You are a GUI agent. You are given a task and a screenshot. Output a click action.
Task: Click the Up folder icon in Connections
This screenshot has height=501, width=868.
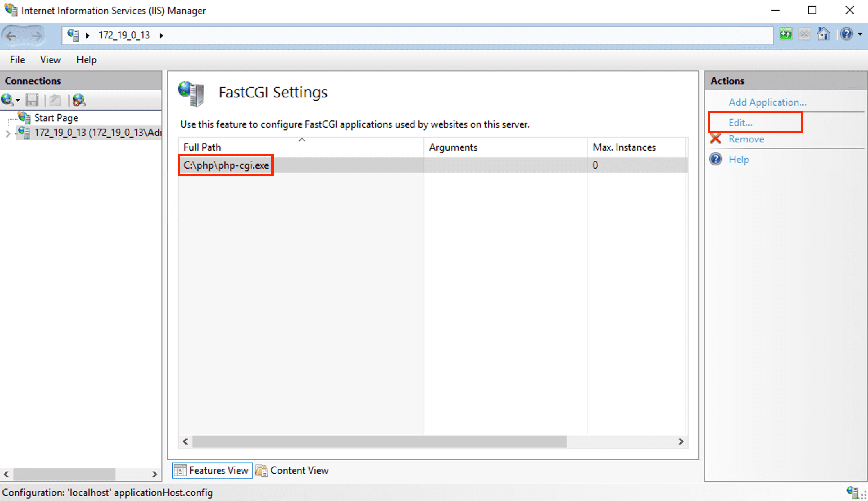[x=55, y=100]
